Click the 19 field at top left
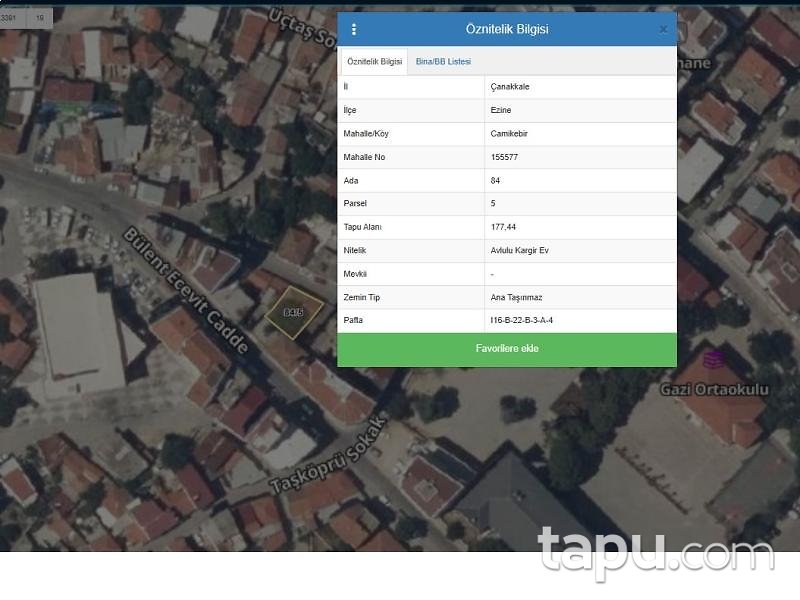The width and height of the screenshot is (800, 600). click(x=38, y=16)
